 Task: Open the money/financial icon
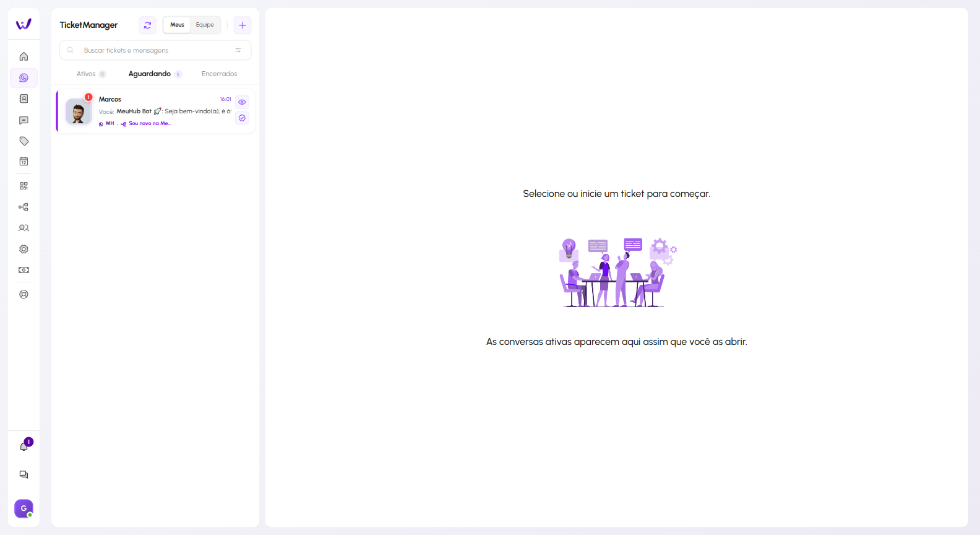click(x=24, y=270)
